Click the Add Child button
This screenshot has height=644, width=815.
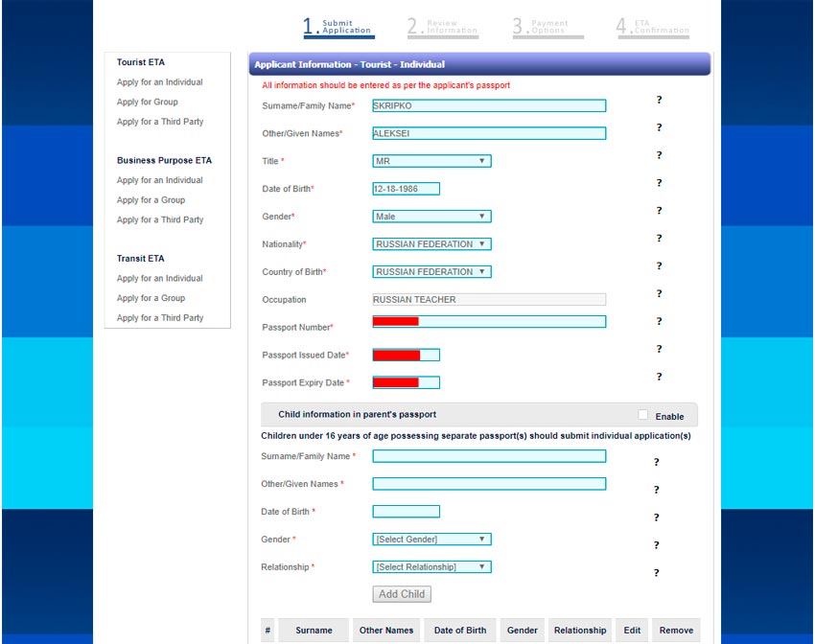(402, 594)
